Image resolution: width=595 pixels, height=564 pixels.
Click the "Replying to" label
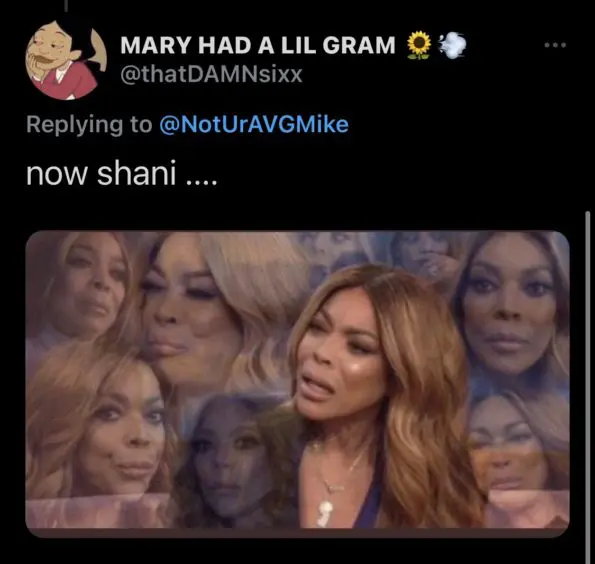(89, 125)
